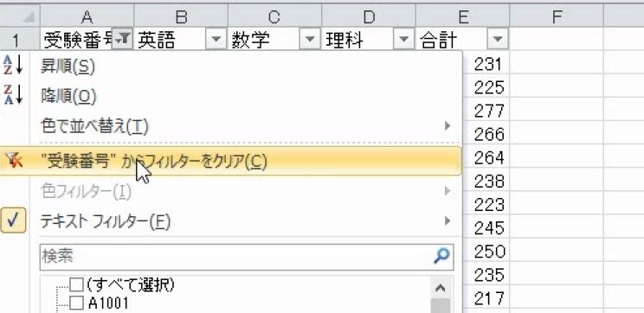The height and width of the screenshot is (313, 644).
Task: Select the cell containing 238
Action: (486, 181)
